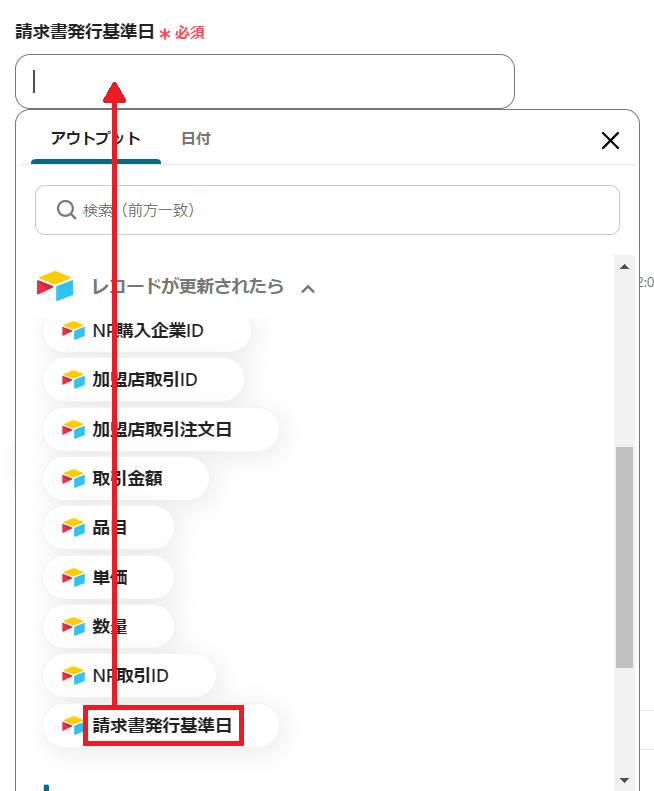This screenshot has width=654, height=791.
Task: Click the Airtable icon beside 加盟店取引注文日
Action: (x=73, y=429)
